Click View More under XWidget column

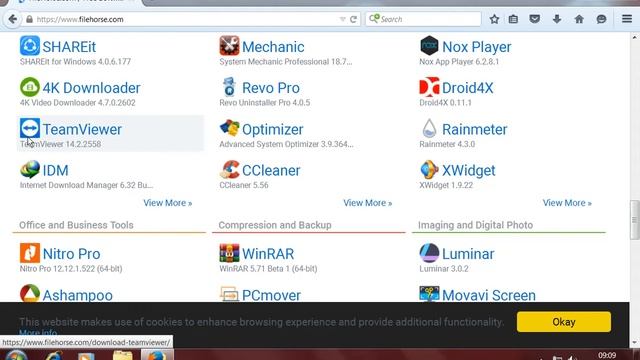(567, 203)
